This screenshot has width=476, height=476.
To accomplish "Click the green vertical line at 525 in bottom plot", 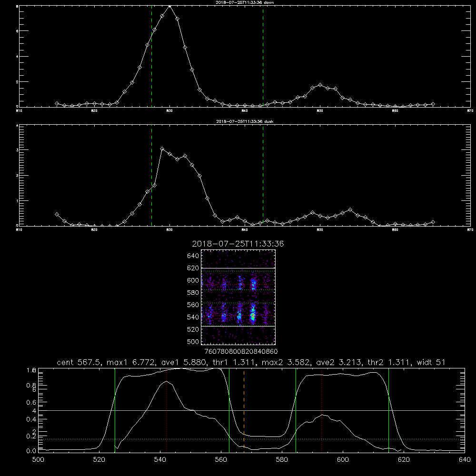I will [x=115, y=410].
